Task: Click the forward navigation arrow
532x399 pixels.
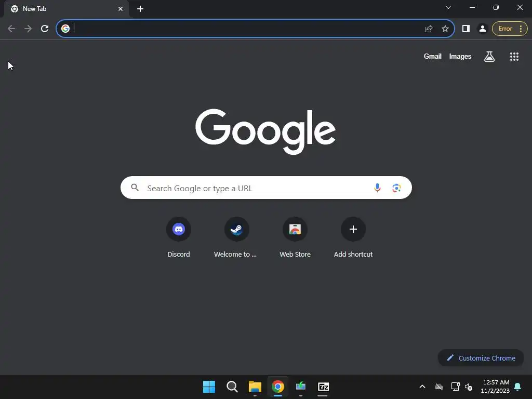Action: pyautogui.click(x=28, y=29)
